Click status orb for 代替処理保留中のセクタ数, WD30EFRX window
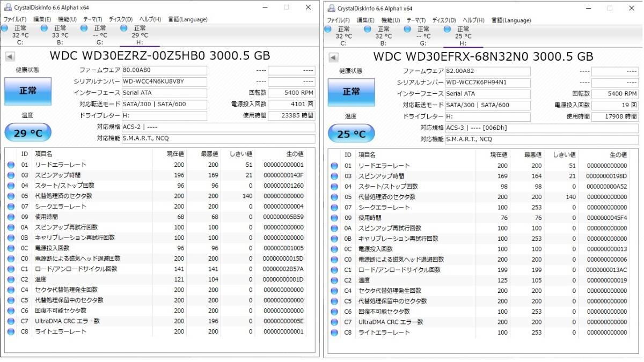Screen dimensions: 644x362 [334, 301]
